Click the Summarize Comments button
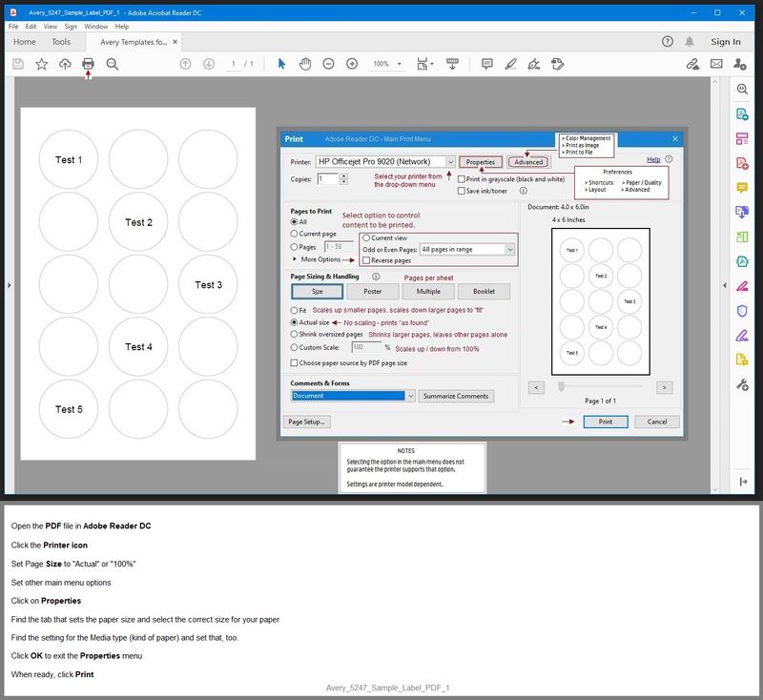Viewport: 763px width, 700px height. [456, 396]
